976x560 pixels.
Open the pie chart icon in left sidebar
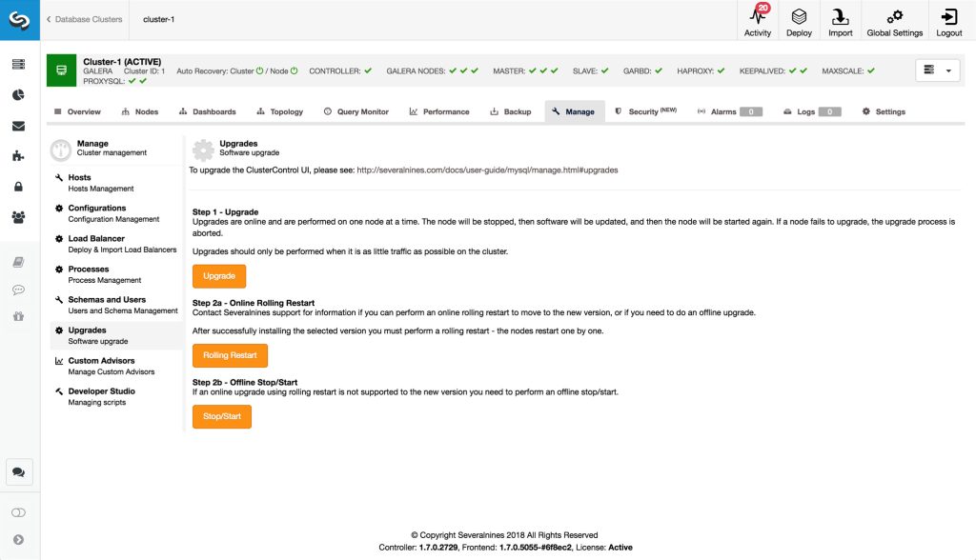pos(18,95)
